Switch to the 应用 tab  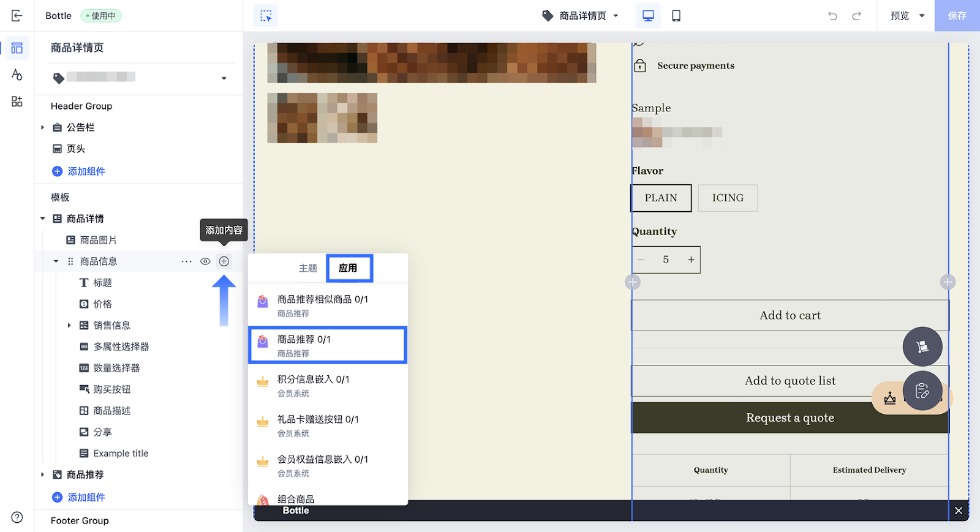[x=349, y=268]
